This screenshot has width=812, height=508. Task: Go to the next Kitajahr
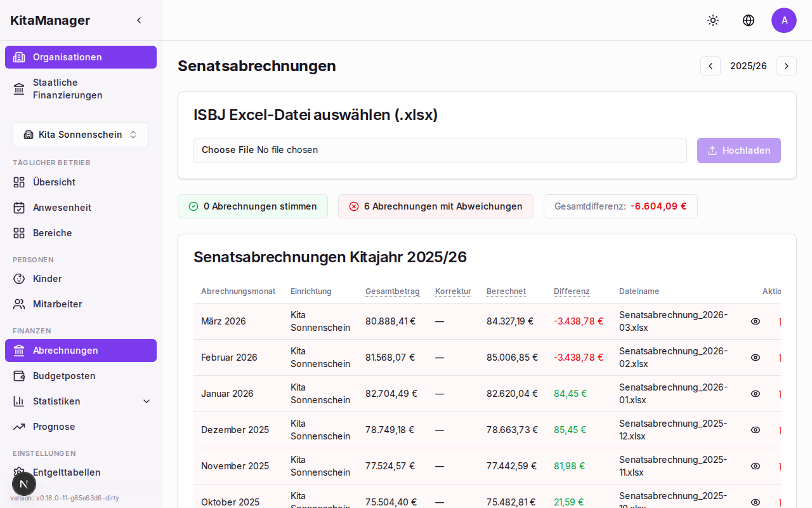[787, 66]
